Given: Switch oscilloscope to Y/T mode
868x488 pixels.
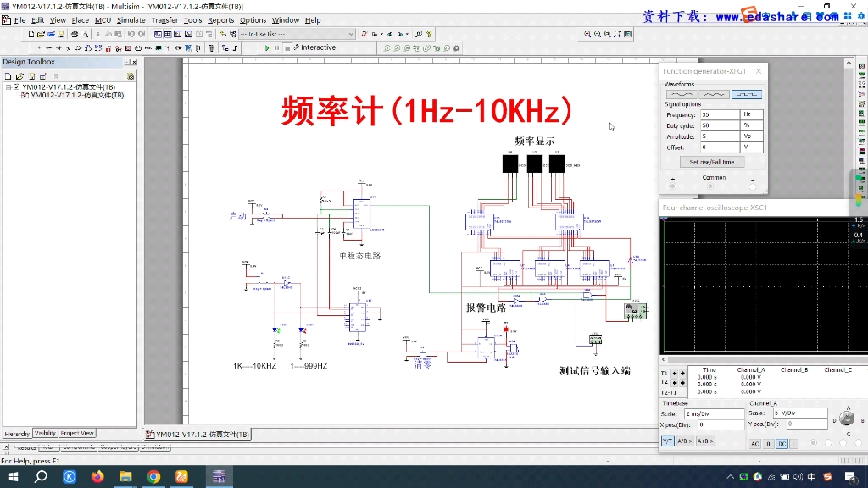Looking at the screenshot, I should [x=667, y=441].
